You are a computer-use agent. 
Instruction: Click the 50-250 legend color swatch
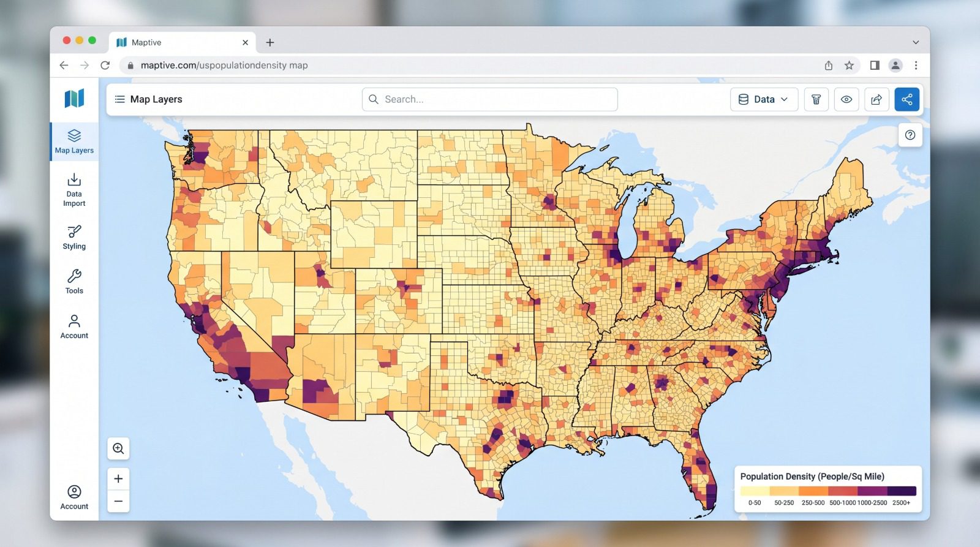(x=784, y=491)
